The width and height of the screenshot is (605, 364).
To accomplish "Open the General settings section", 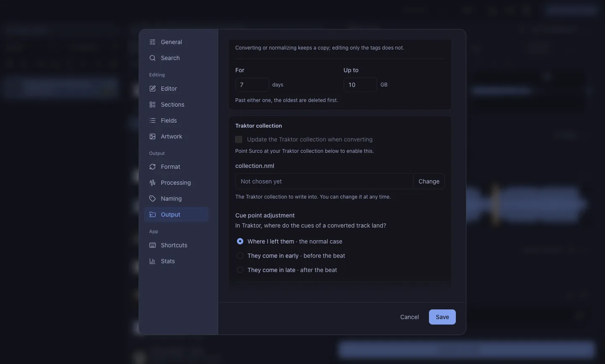I will [176, 42].
